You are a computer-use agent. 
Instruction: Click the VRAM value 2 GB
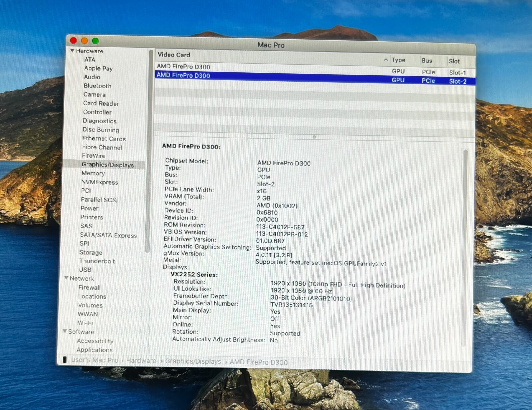point(264,198)
